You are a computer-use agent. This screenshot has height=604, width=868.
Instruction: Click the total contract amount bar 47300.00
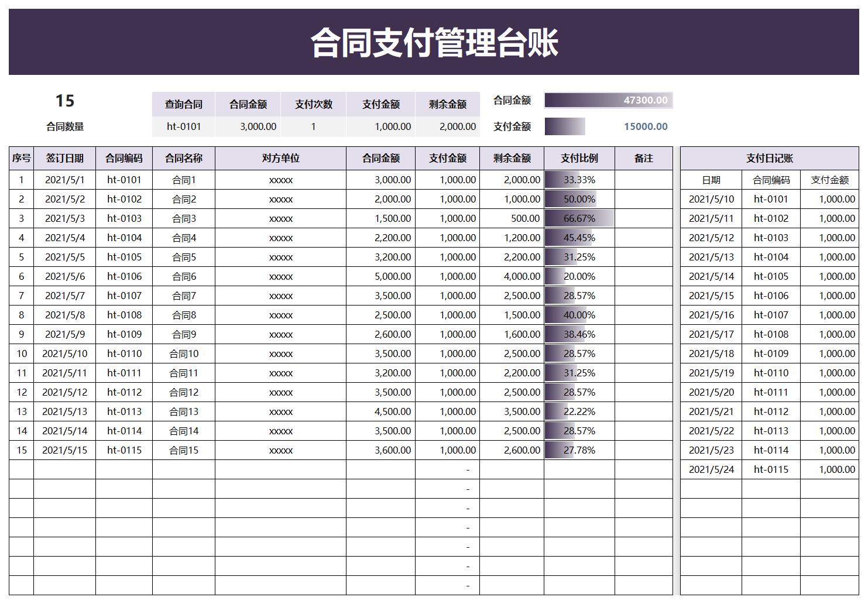coord(609,100)
